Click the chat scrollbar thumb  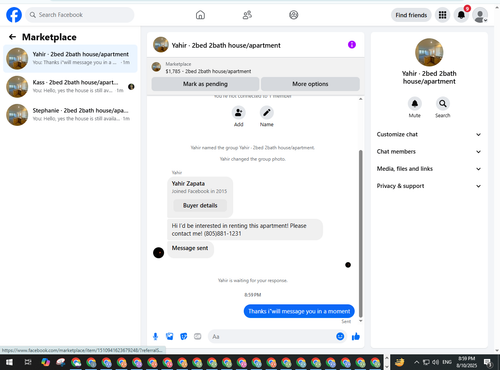coord(360,233)
